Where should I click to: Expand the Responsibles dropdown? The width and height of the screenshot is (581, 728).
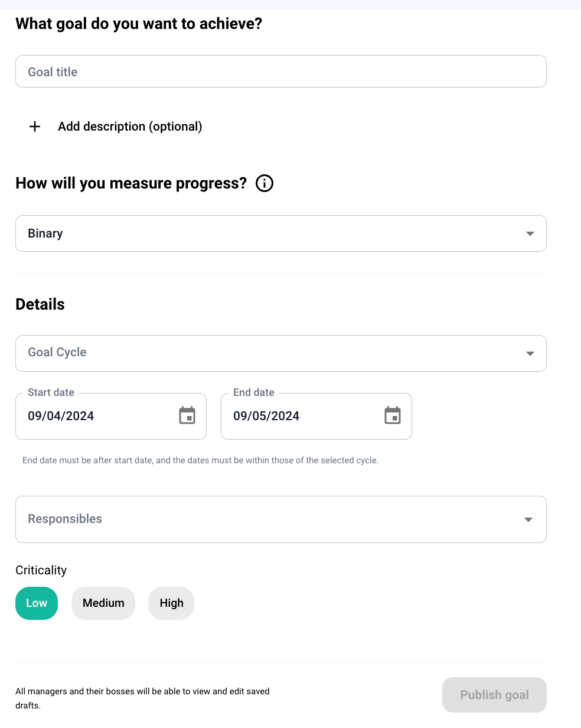coord(280,519)
